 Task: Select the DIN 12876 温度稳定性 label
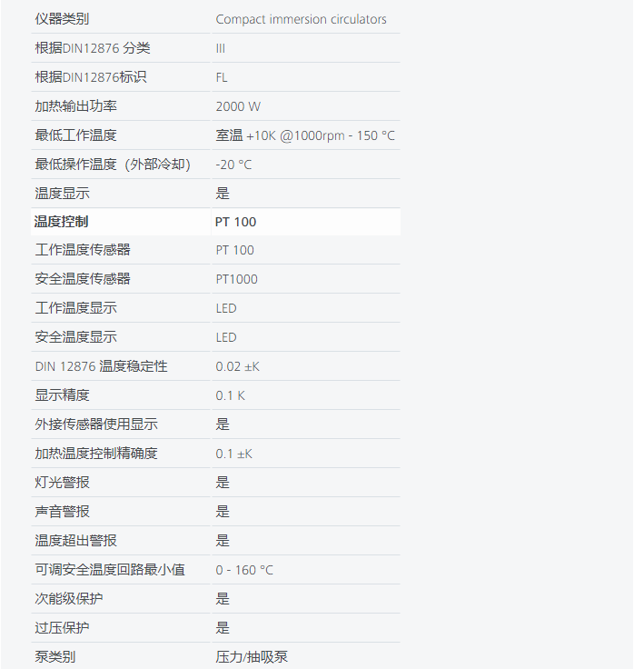tap(101, 366)
